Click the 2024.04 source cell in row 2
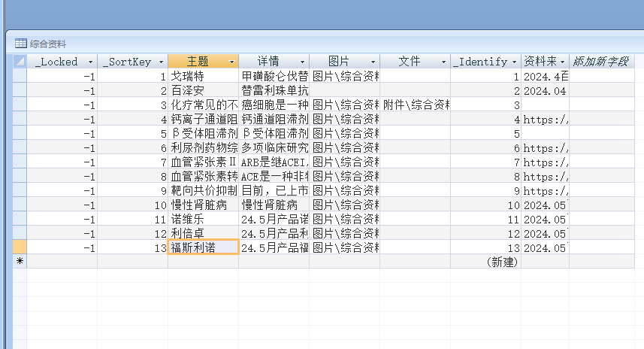644x349 pixels. click(545, 90)
